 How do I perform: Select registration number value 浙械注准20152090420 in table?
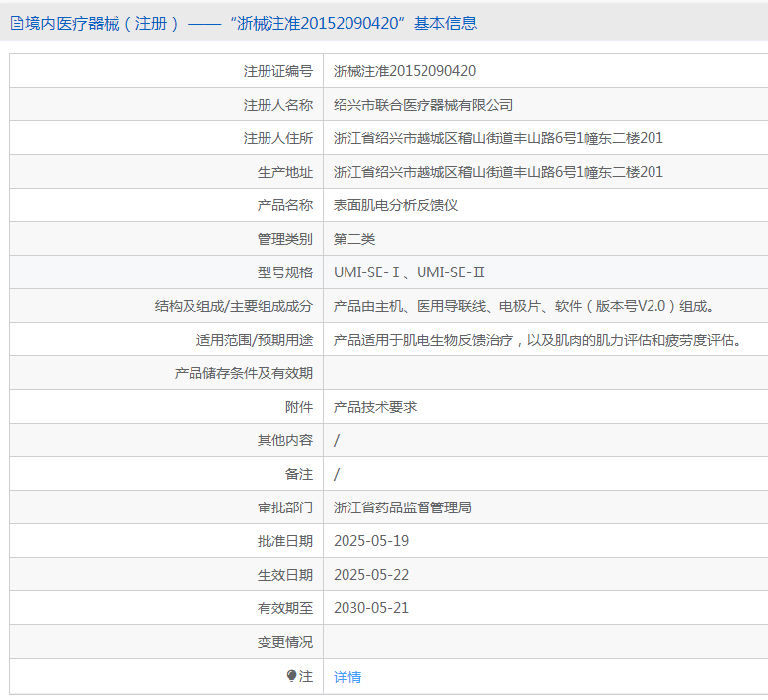coord(405,71)
